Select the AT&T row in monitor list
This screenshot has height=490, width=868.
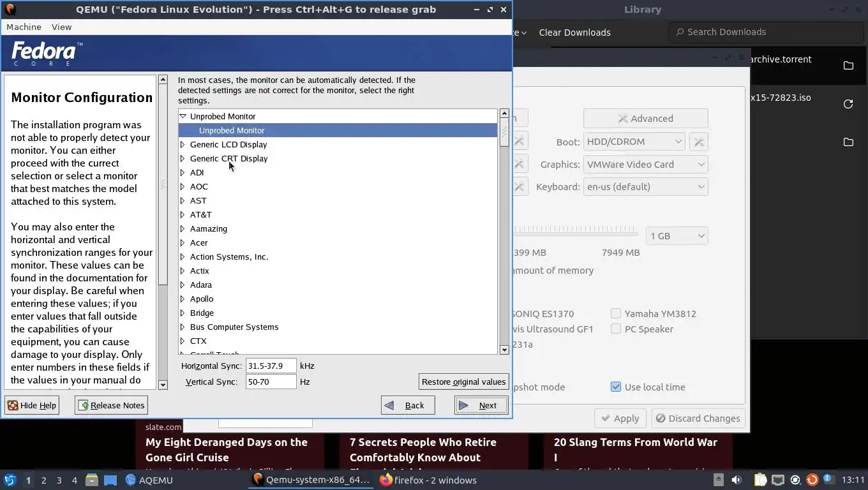tap(338, 214)
